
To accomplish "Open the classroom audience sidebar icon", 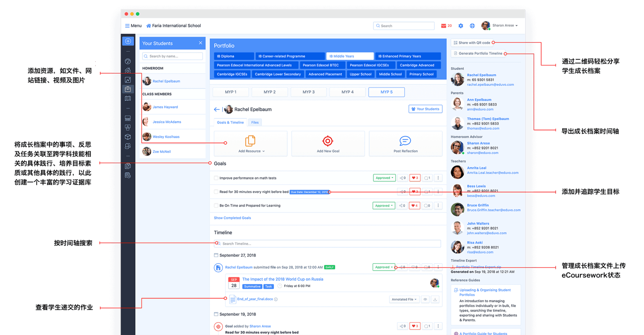I will tap(128, 118).
